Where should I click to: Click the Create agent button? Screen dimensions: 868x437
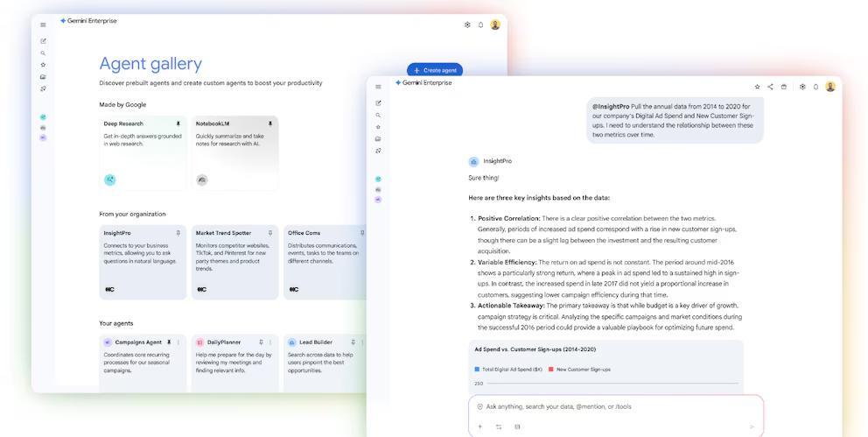pyautogui.click(x=435, y=70)
